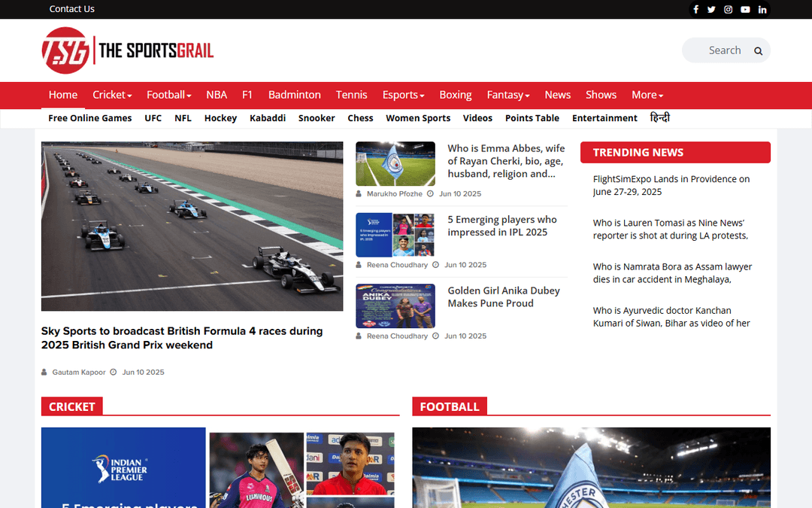Open Lauren Tomasi trending story

point(671,229)
